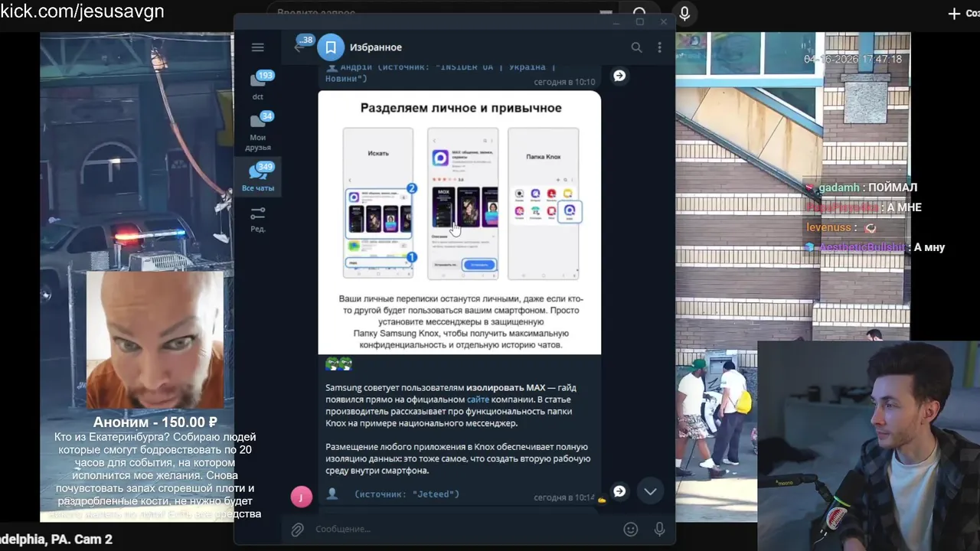Screen dimensions: 980x551
Task: Focus the Сообщение message input field
Action: coord(465,529)
